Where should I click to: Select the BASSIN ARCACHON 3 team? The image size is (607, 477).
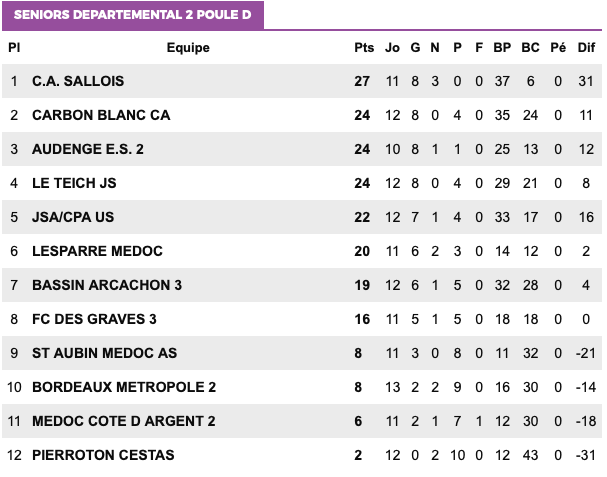(x=107, y=285)
